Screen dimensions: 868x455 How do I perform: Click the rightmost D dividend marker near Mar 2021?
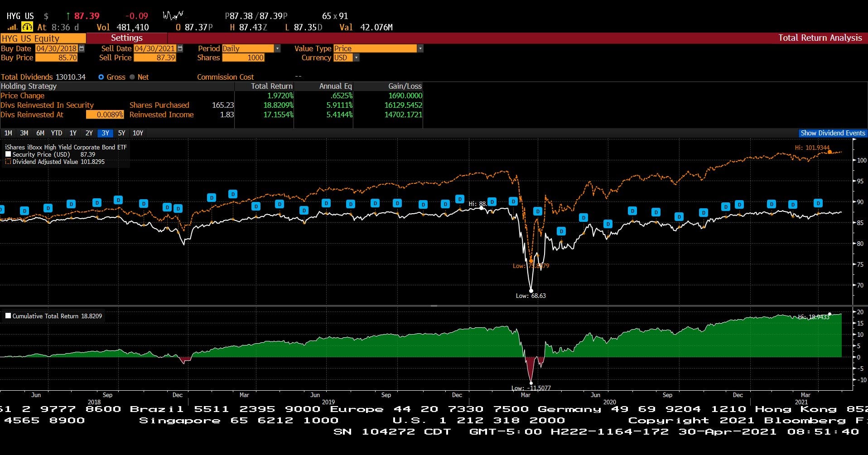(818, 203)
